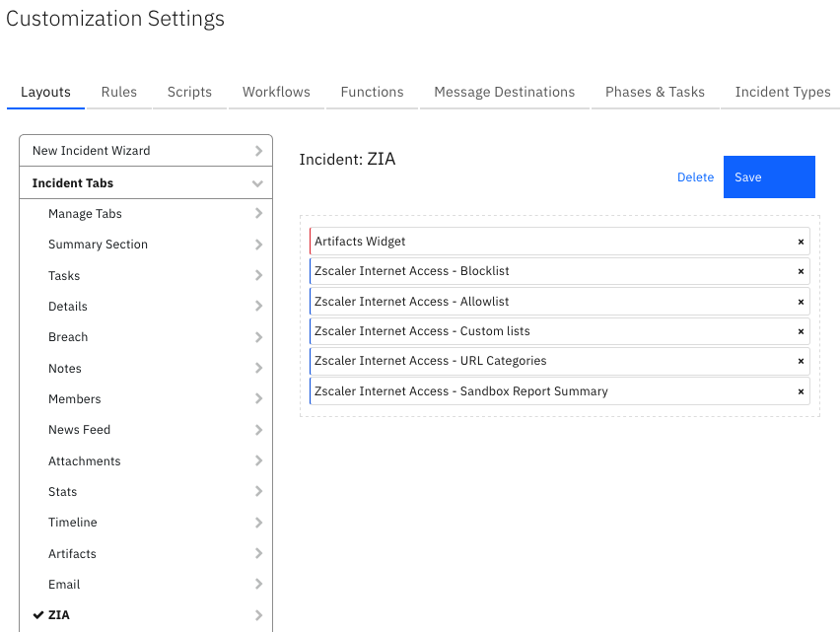Open the Artifacts row chevron arrow
Image resolution: width=840 pixels, height=632 pixels.
258,553
